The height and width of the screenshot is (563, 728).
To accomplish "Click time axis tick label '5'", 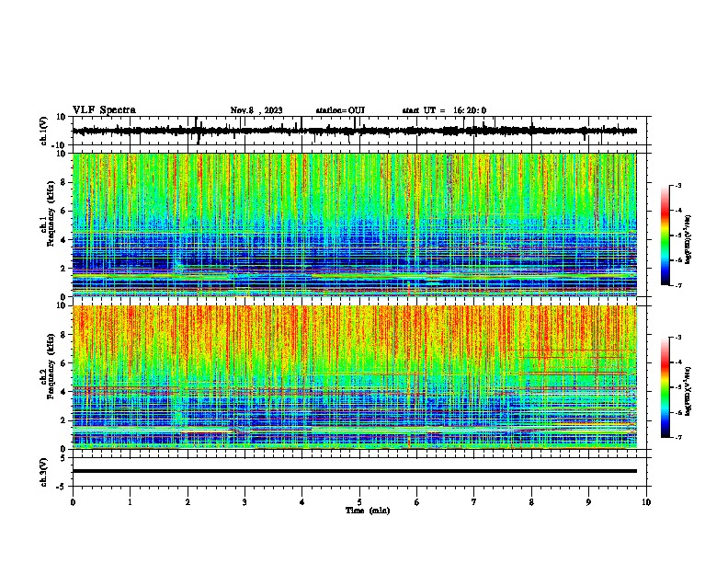I will [x=359, y=502].
